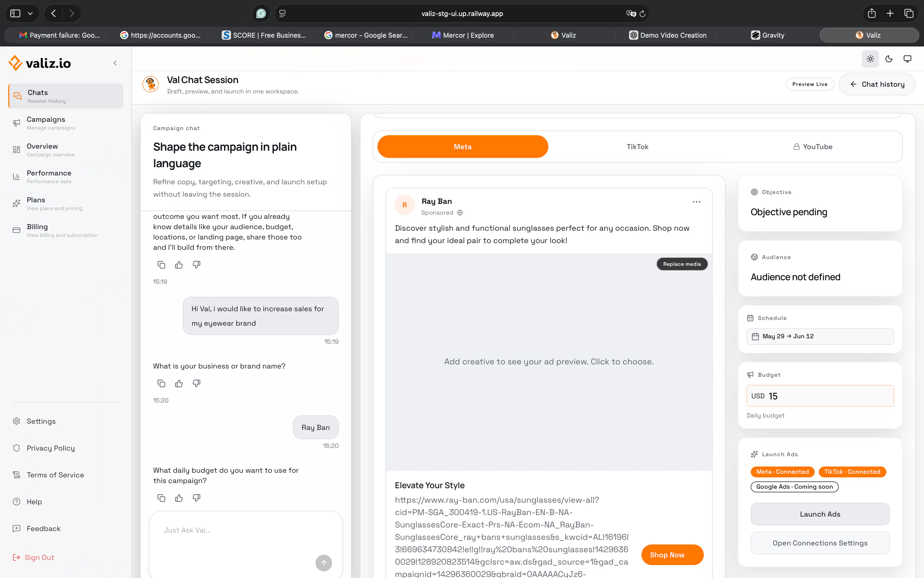This screenshot has height=578, width=924.
Task: Open Plans and pricing
Action: coord(66,203)
